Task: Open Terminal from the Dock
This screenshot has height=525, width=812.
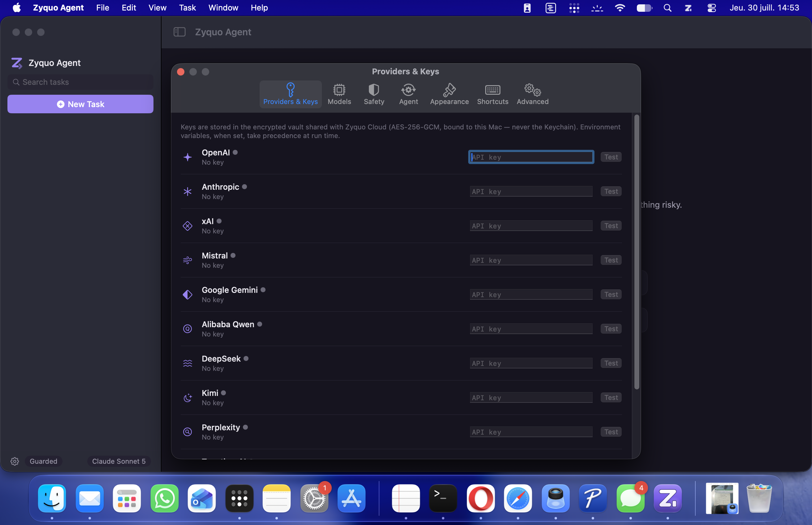Action: [x=443, y=498]
